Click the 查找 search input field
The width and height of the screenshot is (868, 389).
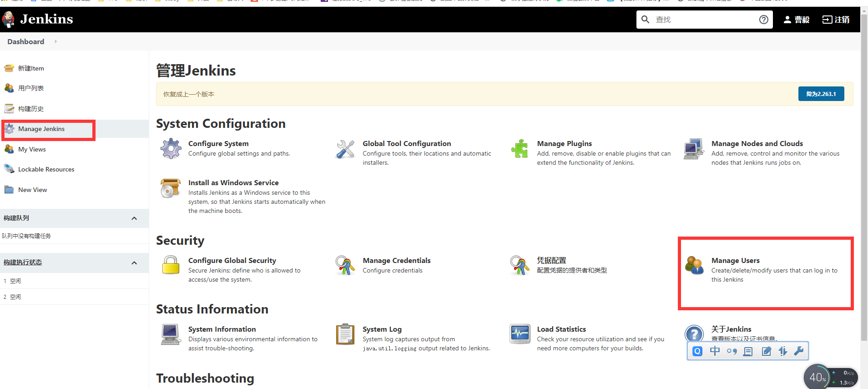click(704, 20)
